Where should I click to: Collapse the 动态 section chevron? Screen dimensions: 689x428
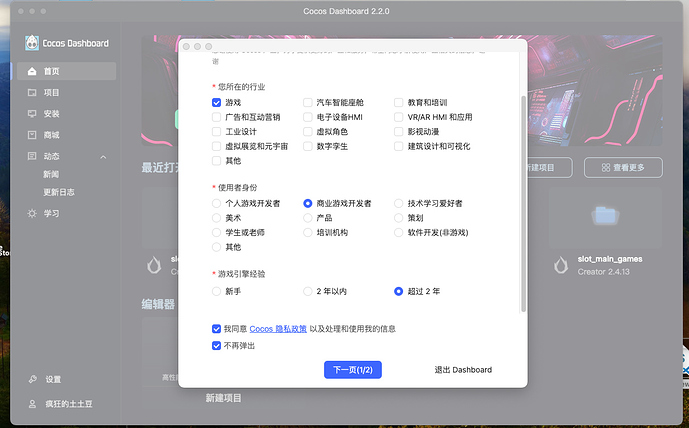pos(103,157)
